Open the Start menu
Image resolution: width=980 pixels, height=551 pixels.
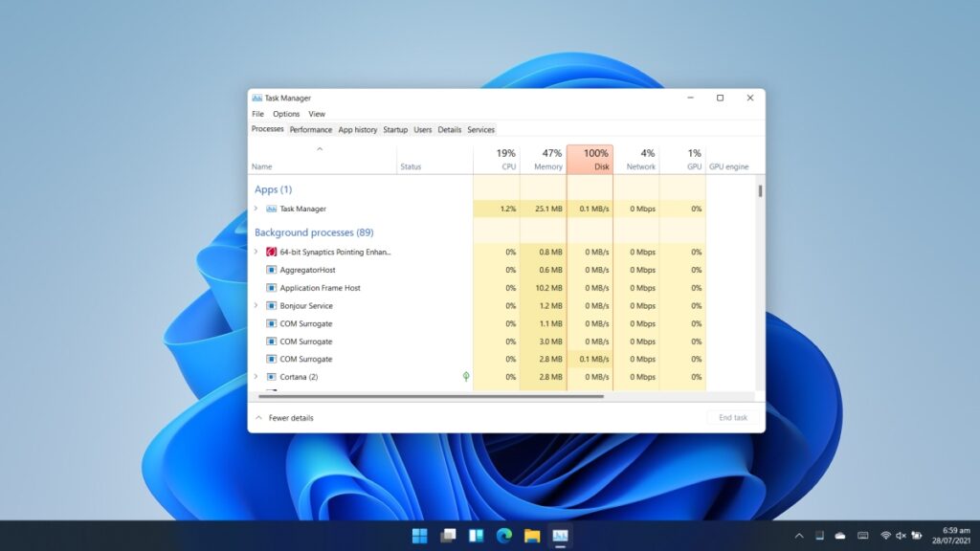click(419, 536)
